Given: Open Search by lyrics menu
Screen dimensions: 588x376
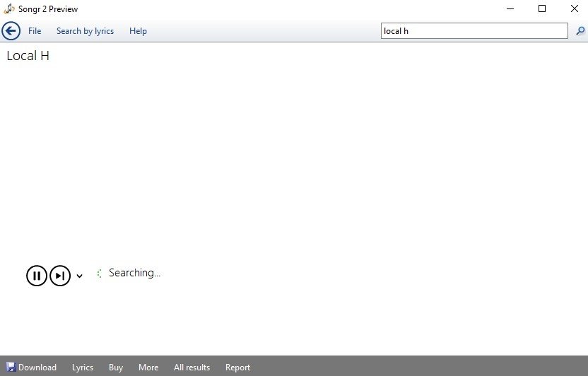Looking at the screenshot, I should click(85, 30).
